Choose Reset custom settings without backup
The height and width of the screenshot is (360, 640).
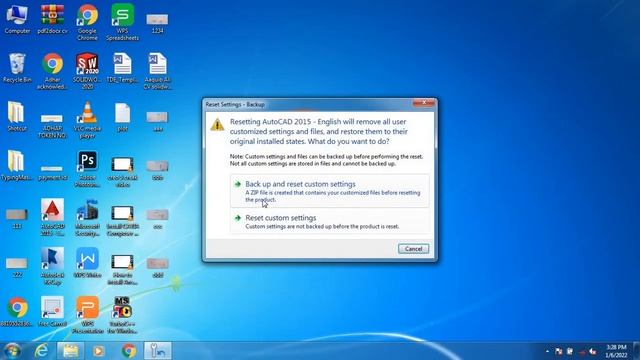click(x=329, y=222)
